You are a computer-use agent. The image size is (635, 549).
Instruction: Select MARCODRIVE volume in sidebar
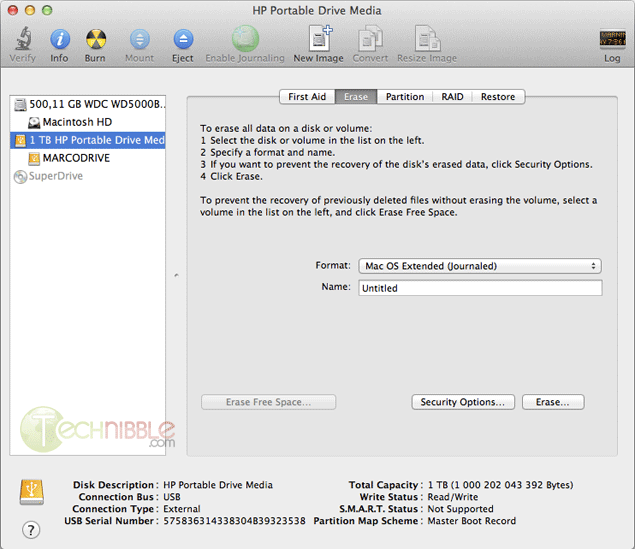tap(88, 158)
